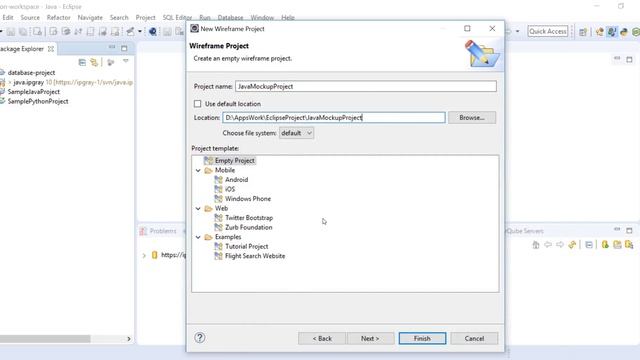Click the Mobile folder label
The height and width of the screenshot is (360, 640).
[x=225, y=170]
